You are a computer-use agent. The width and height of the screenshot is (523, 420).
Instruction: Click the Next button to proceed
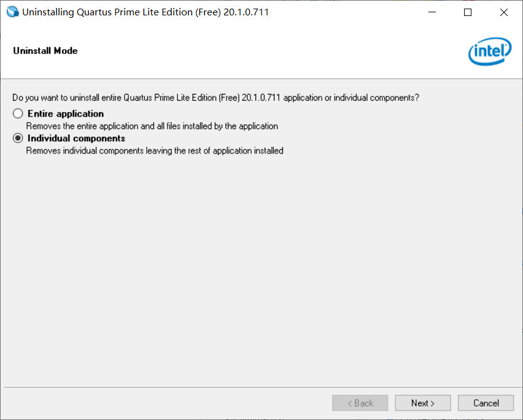[x=422, y=403]
